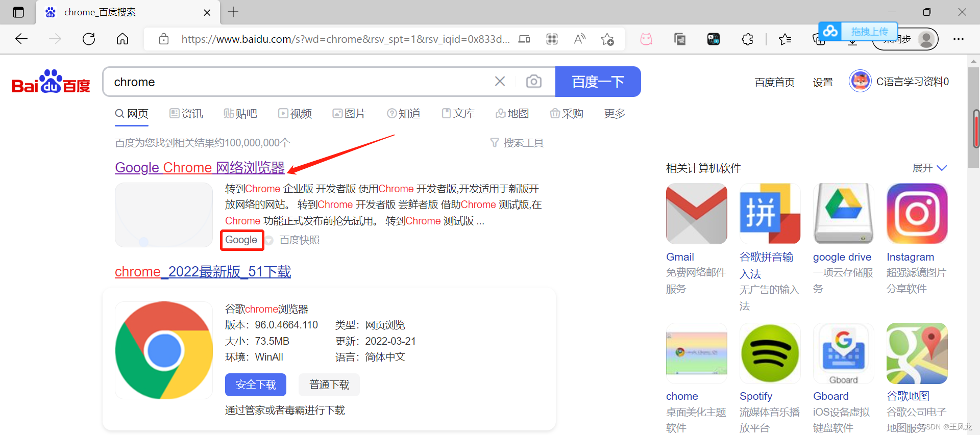Open the Gmail app icon
Screen dimensions: 980x435
point(696,214)
